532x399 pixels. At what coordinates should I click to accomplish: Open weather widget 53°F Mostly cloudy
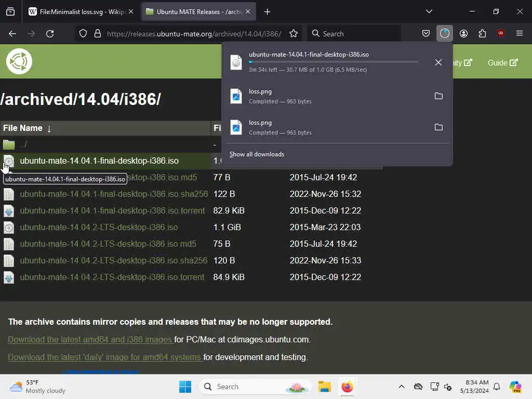tap(37, 387)
